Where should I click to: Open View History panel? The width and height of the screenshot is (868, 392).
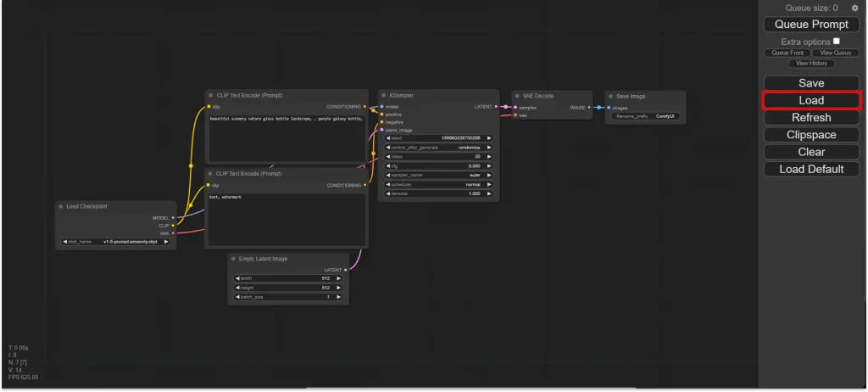[x=811, y=64]
